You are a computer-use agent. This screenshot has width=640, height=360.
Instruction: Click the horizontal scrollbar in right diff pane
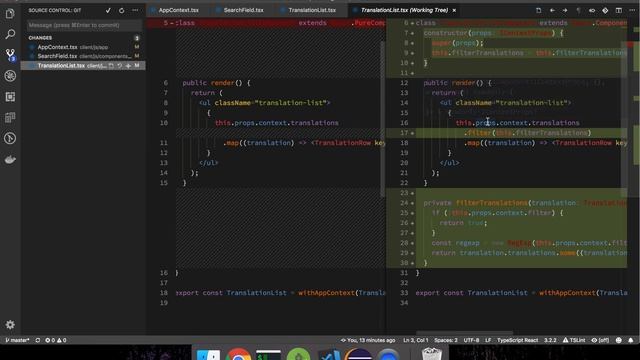pos(464,333)
